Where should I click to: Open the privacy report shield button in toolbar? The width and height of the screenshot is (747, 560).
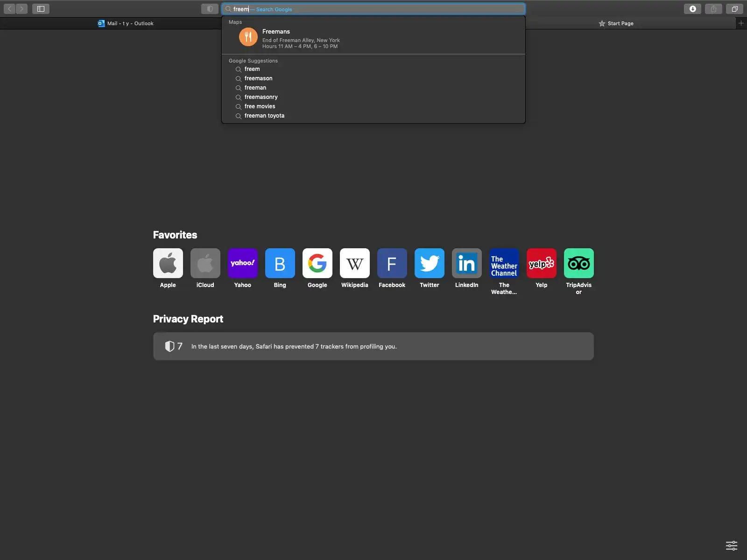point(210,9)
